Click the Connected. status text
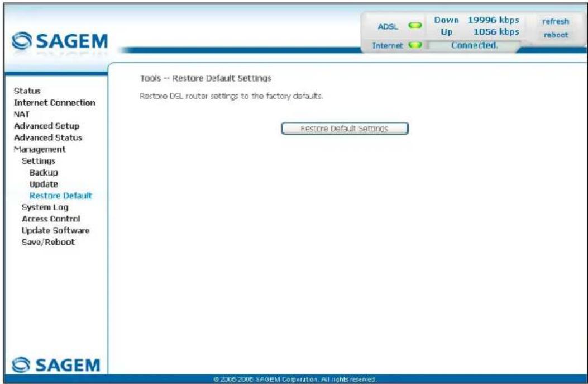Viewport: 588px width, 384px height. click(x=475, y=45)
